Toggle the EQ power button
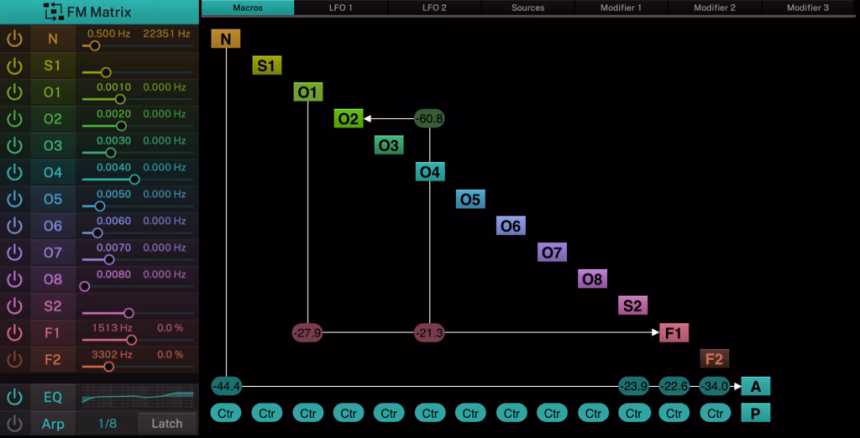The width and height of the screenshot is (860, 438). tap(14, 397)
